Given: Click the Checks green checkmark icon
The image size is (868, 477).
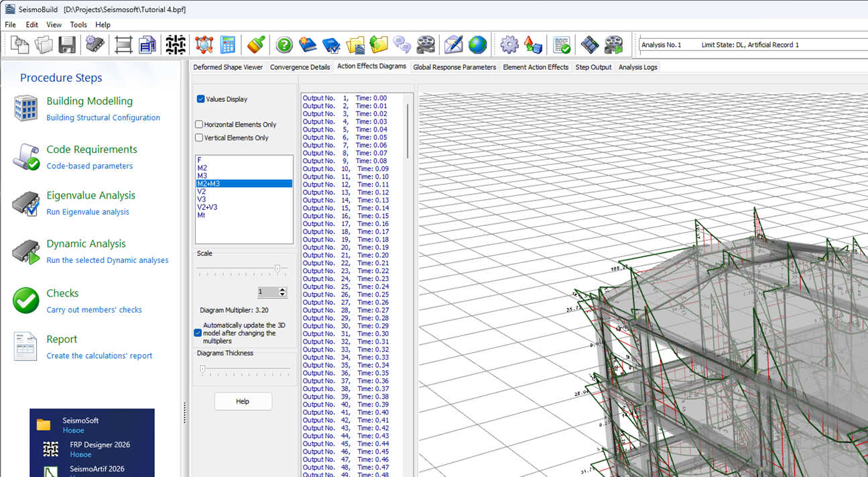Looking at the screenshot, I should [x=25, y=300].
